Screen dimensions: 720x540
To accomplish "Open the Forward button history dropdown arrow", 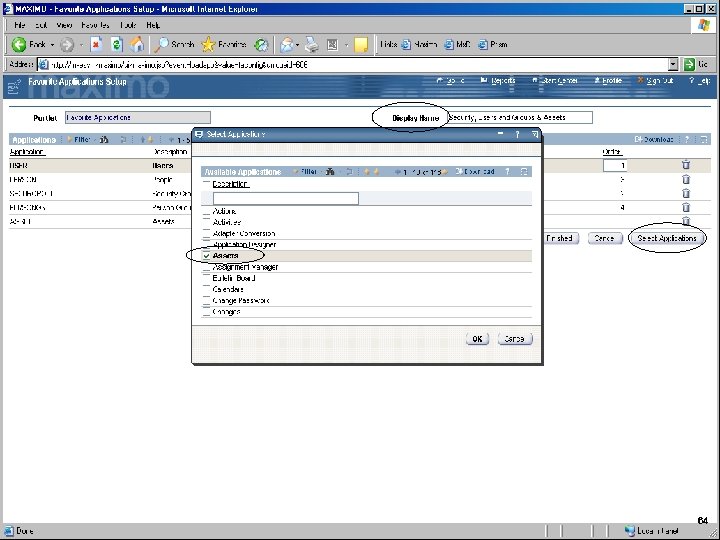I will tap(81, 45).
